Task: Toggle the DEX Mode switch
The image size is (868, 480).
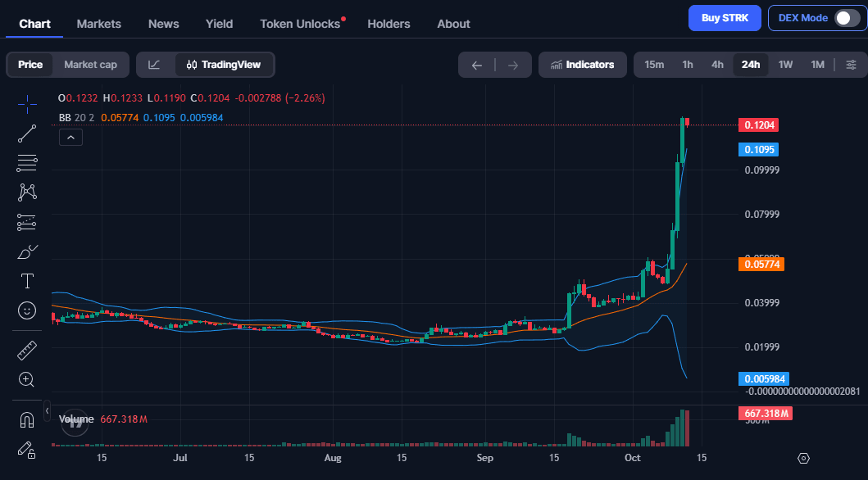Action: (x=847, y=18)
